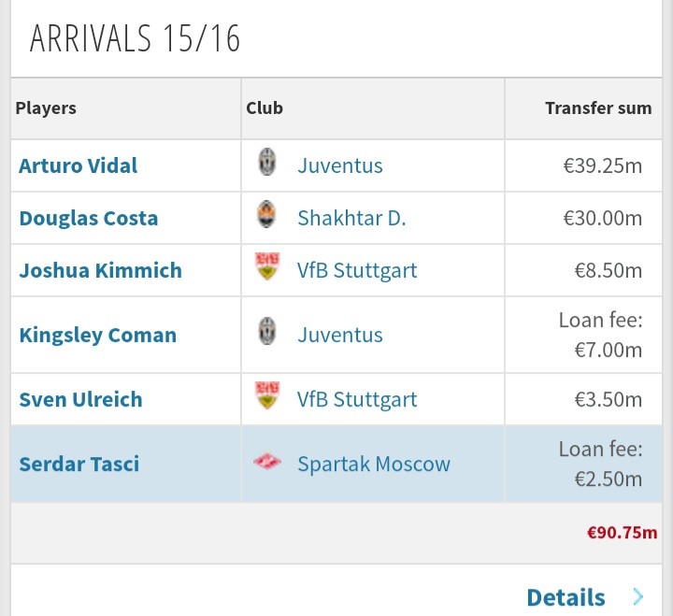Open the Details link
The image size is (673, 616).
566,596
